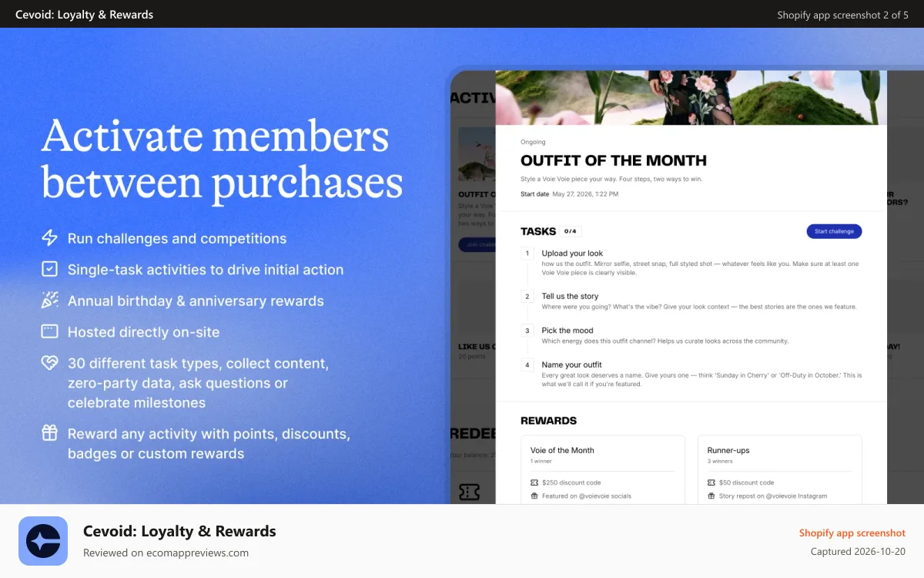Click the Captured 2026-10-20 text
This screenshot has height=578, width=924.
coord(858,551)
